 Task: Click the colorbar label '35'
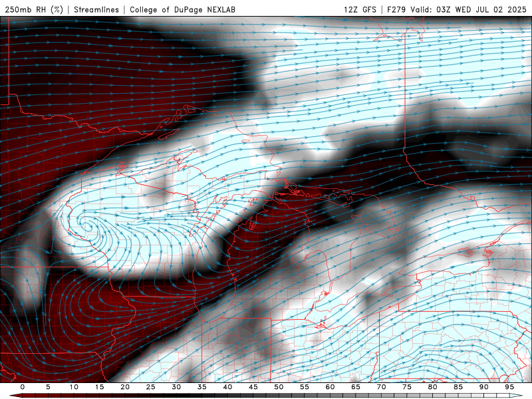tap(202, 387)
